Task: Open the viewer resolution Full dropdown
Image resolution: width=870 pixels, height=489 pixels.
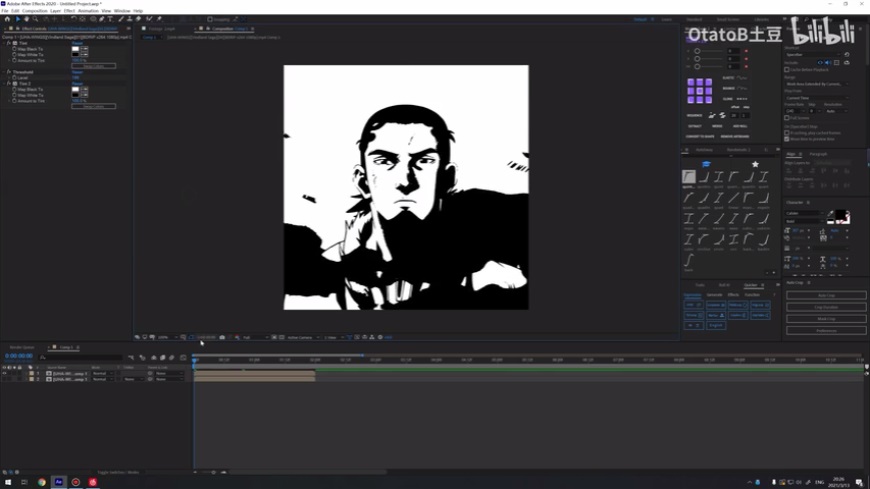Action: pyautogui.click(x=255, y=337)
